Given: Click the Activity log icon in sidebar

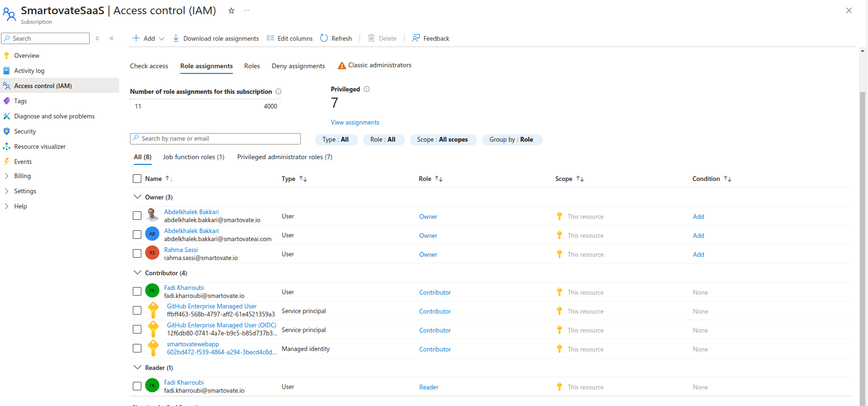Looking at the screenshot, I should (7, 71).
